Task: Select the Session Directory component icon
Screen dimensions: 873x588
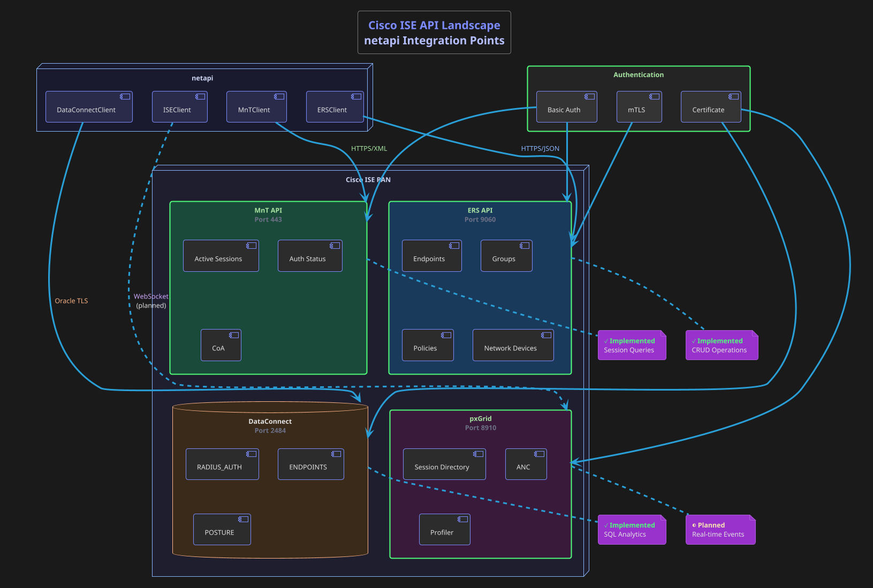Action: click(x=478, y=454)
